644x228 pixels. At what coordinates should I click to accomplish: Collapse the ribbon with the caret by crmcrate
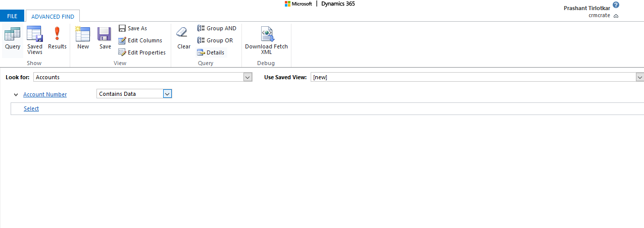(616, 16)
